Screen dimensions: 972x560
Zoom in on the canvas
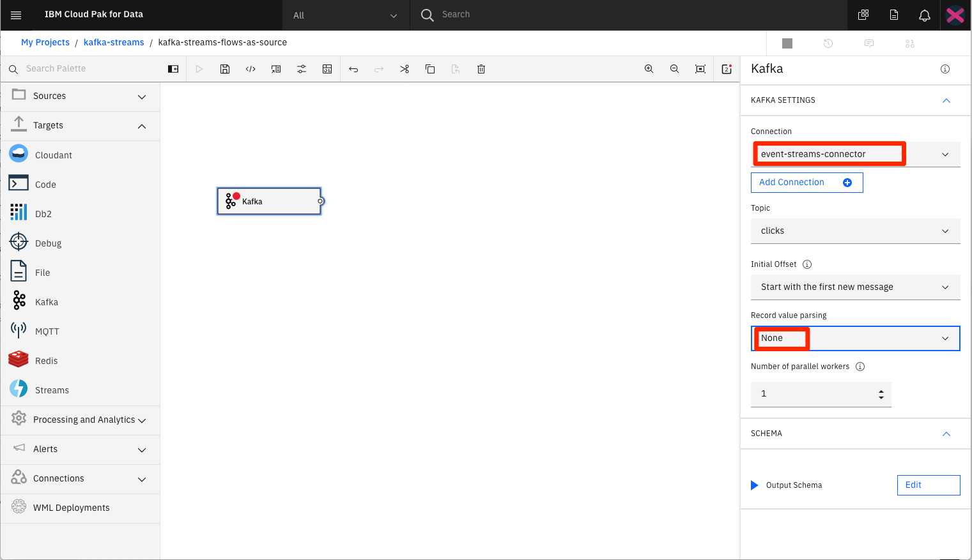tap(649, 69)
